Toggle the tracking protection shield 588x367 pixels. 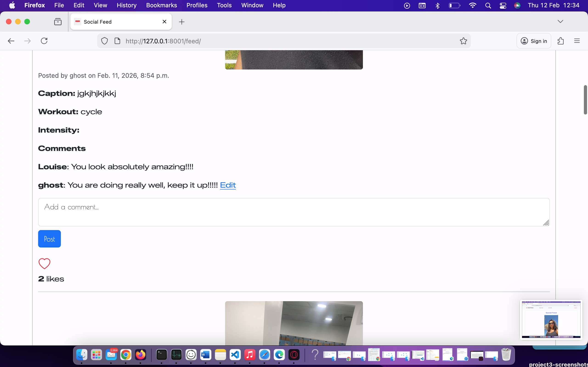click(104, 41)
